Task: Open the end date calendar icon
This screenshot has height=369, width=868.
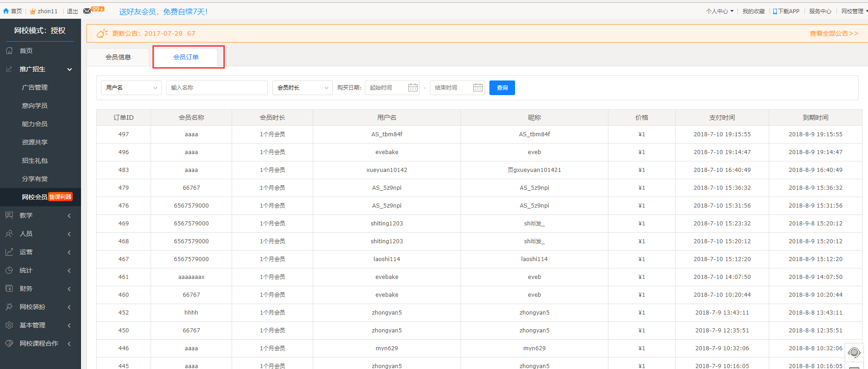Action: click(x=477, y=88)
